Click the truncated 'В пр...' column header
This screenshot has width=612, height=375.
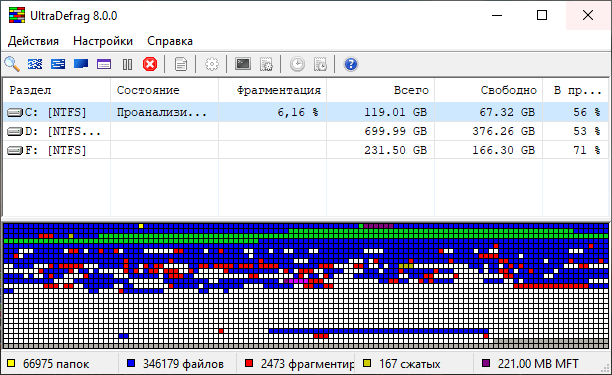[x=575, y=90]
